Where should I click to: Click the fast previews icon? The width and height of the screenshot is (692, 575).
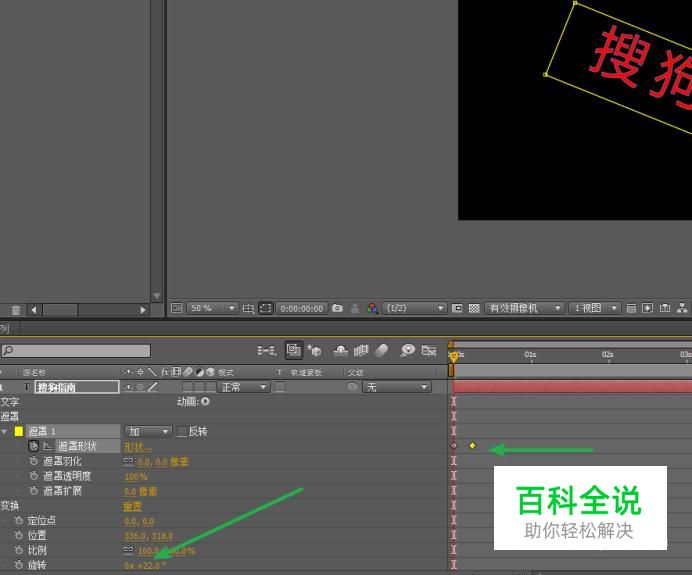(647, 308)
